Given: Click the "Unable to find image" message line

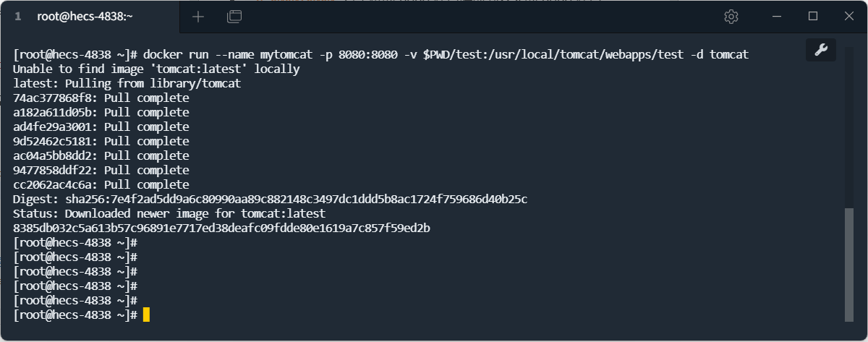Looking at the screenshot, I should (x=156, y=69).
